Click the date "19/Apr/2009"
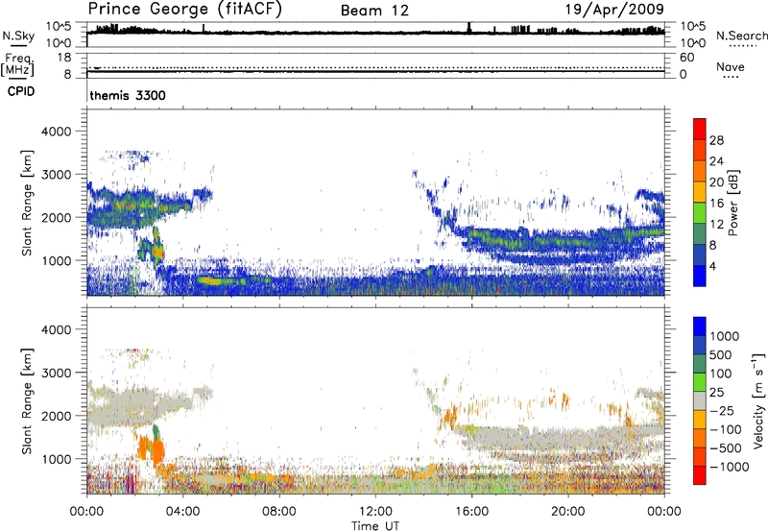Viewport: 768px width, 532px height. pyautogui.click(x=614, y=10)
